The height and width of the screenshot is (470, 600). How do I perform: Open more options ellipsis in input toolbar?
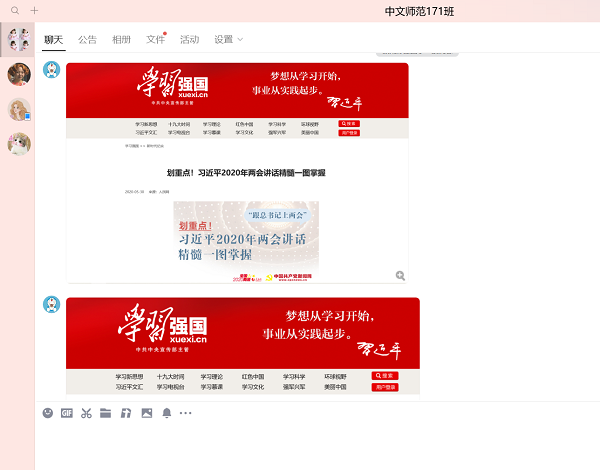click(x=186, y=413)
